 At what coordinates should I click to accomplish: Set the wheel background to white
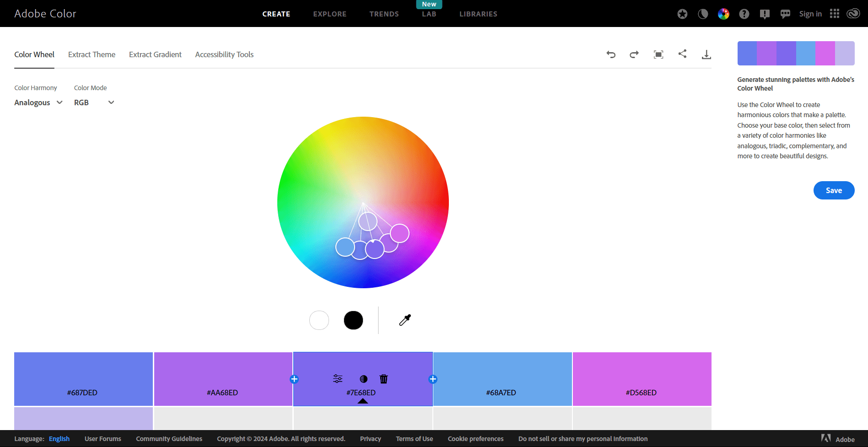pos(319,320)
